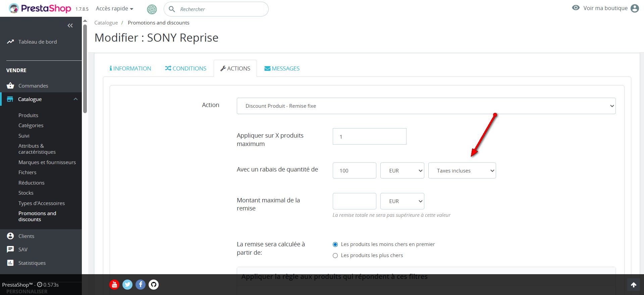
Task: Open the GitHub icon link
Action: pyautogui.click(x=154, y=285)
